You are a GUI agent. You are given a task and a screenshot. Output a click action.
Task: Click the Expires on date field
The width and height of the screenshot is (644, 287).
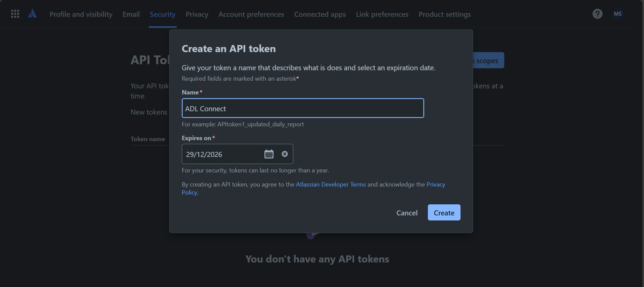(x=223, y=154)
